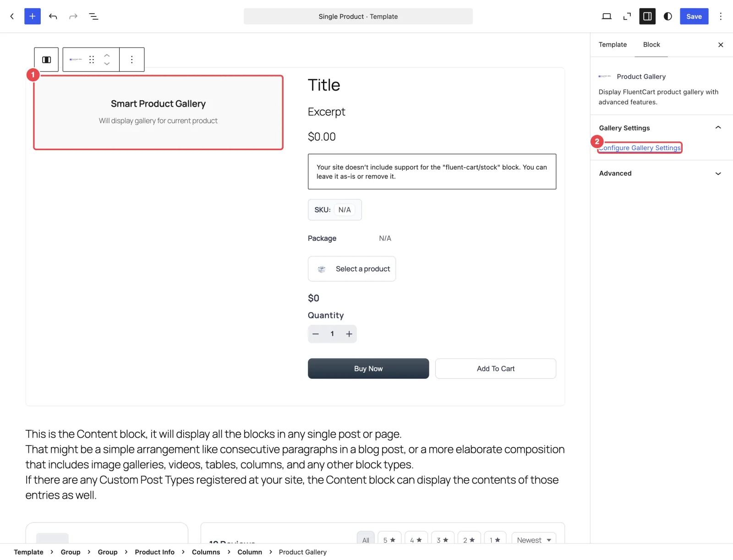Click Columns in the breadcrumb

[206, 552]
